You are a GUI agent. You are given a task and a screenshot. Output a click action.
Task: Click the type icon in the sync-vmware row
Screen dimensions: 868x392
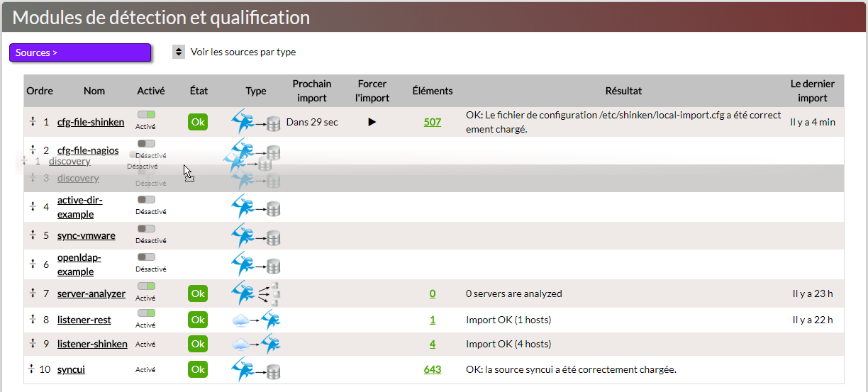point(255,235)
